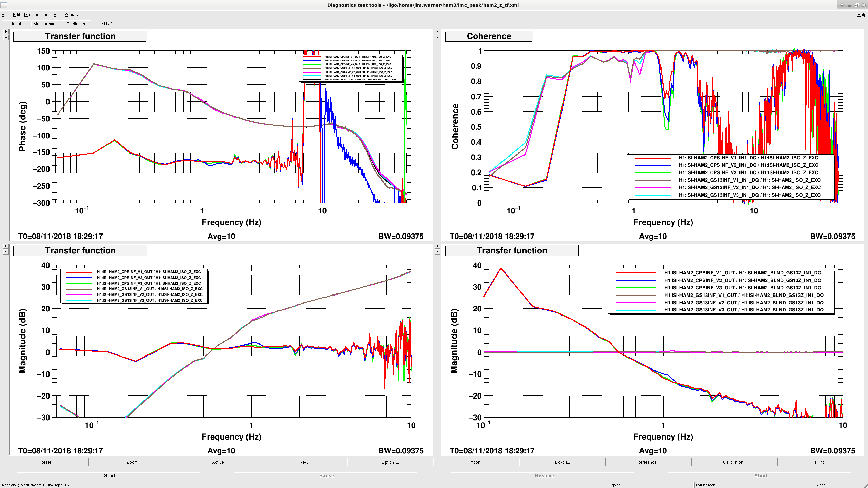The height and width of the screenshot is (488, 868).
Task: Switch to the Input tab
Action: (x=16, y=24)
